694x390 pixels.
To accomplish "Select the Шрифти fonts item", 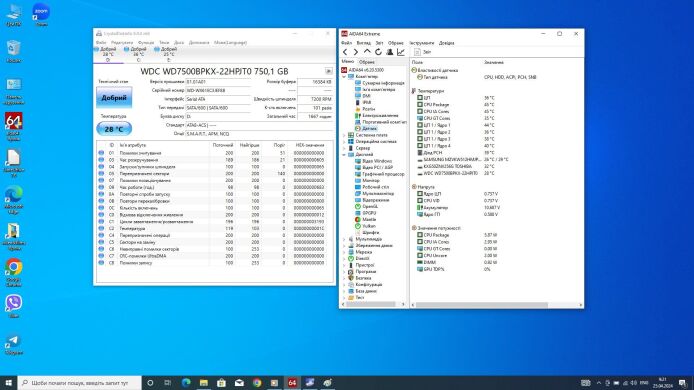I will (x=367, y=232).
